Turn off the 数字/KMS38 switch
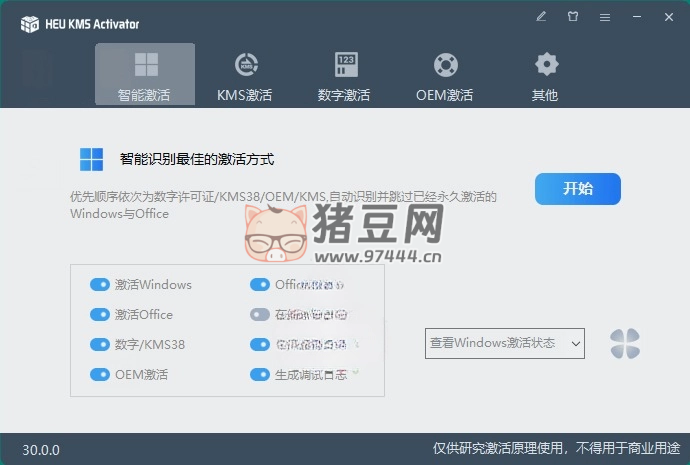 tap(99, 345)
